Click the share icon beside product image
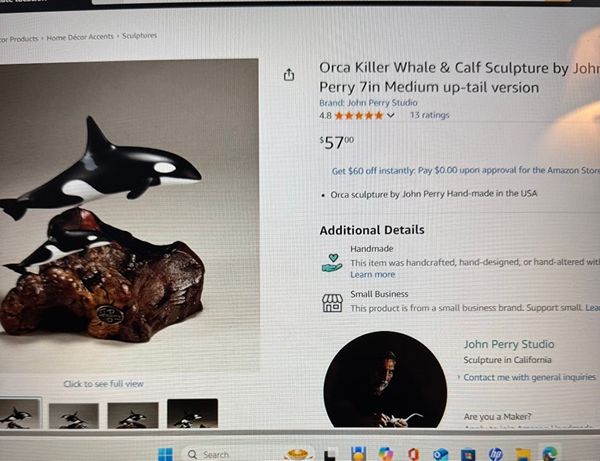Viewport: 600px width, 461px height. (289, 75)
